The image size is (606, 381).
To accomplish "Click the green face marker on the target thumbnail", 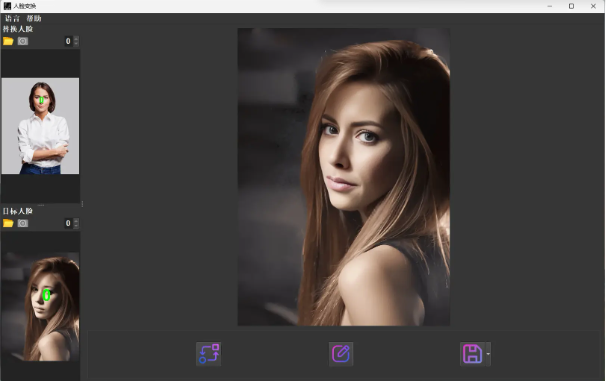I will click(x=47, y=295).
